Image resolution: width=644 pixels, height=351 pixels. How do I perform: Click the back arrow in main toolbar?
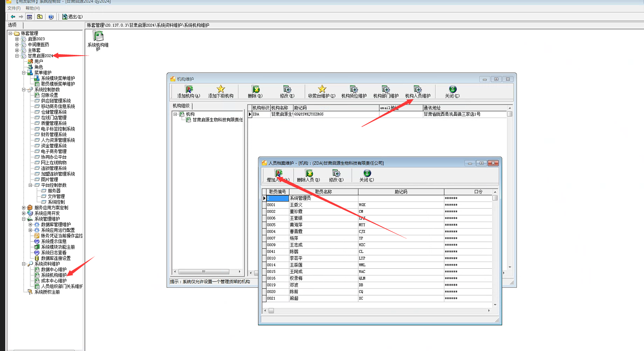click(13, 17)
